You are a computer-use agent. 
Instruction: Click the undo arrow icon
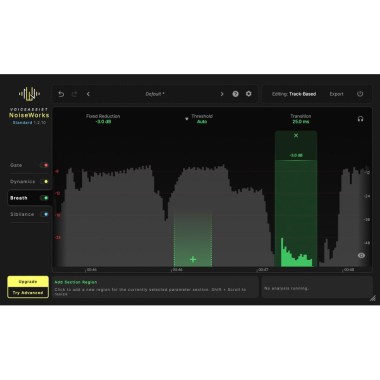pyautogui.click(x=61, y=94)
